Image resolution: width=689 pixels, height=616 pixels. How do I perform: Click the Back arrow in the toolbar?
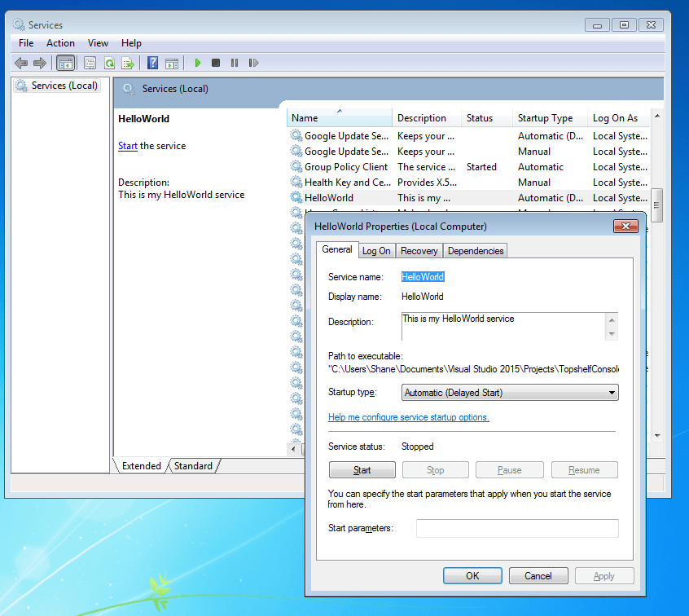point(21,63)
